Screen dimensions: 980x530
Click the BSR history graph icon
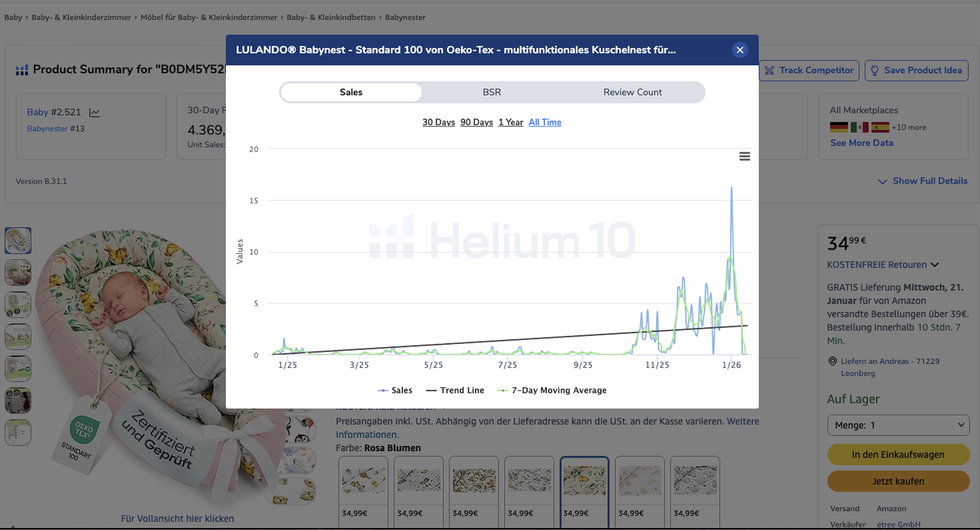tap(94, 113)
